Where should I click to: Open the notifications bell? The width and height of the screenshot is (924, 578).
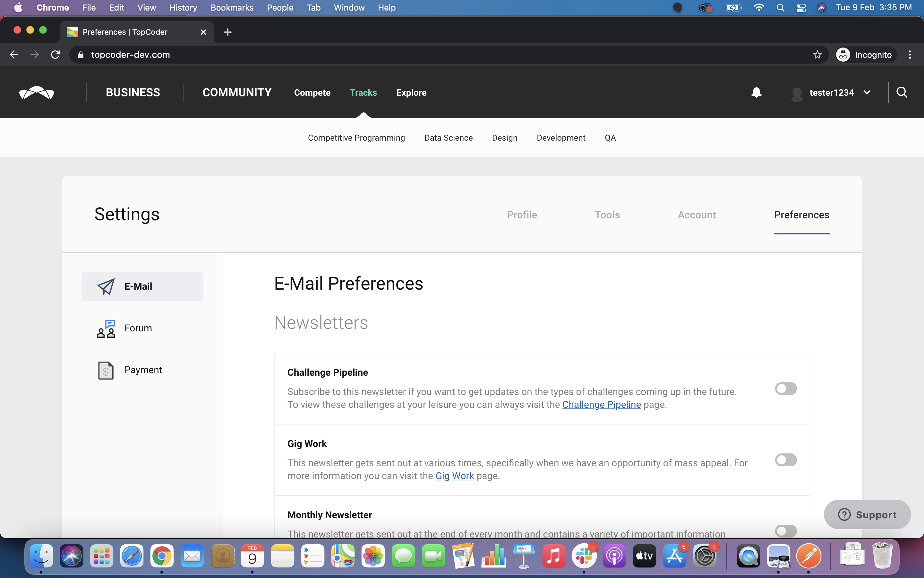coord(756,92)
